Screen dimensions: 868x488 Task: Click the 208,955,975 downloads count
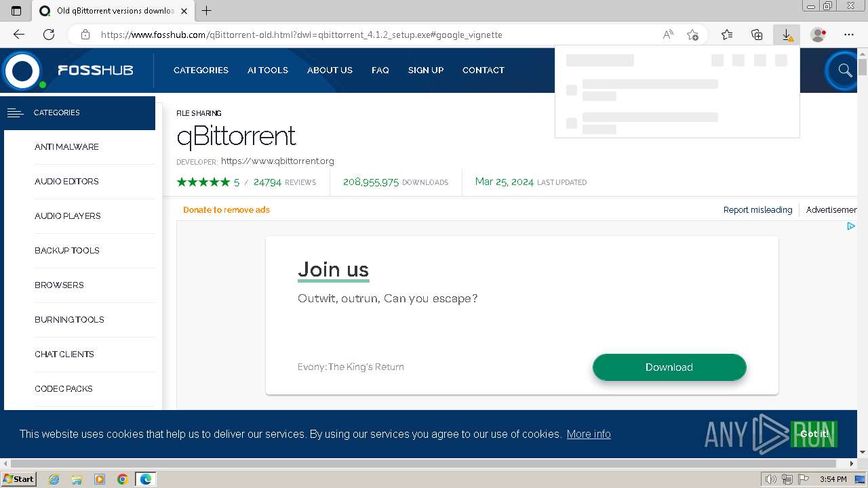(371, 182)
